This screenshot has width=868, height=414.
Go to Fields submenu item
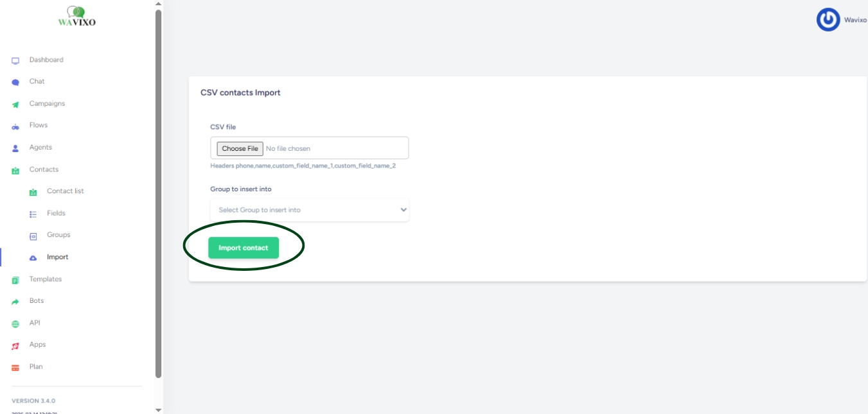click(x=56, y=213)
